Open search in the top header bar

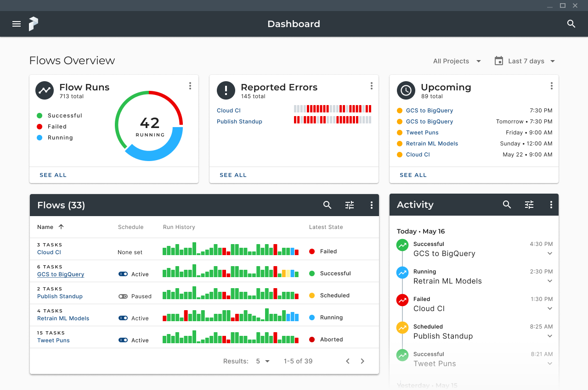tap(571, 24)
